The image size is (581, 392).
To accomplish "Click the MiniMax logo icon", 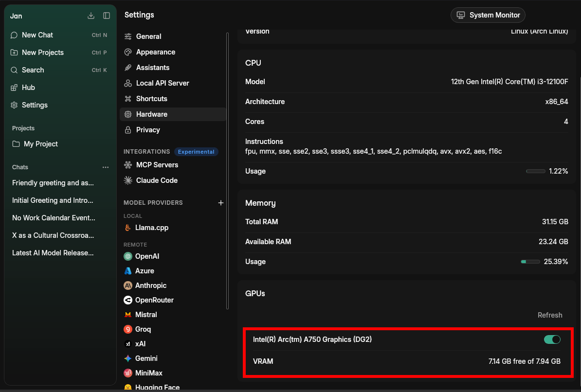I will tap(128, 373).
